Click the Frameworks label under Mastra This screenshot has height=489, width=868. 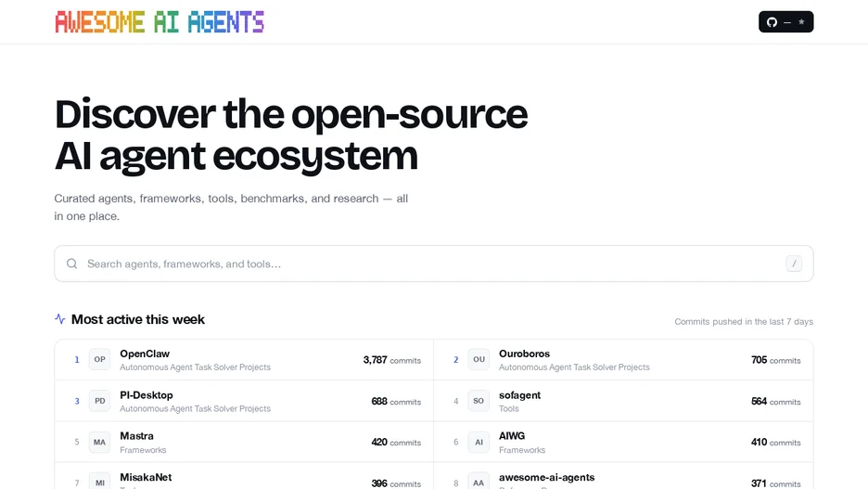point(143,450)
